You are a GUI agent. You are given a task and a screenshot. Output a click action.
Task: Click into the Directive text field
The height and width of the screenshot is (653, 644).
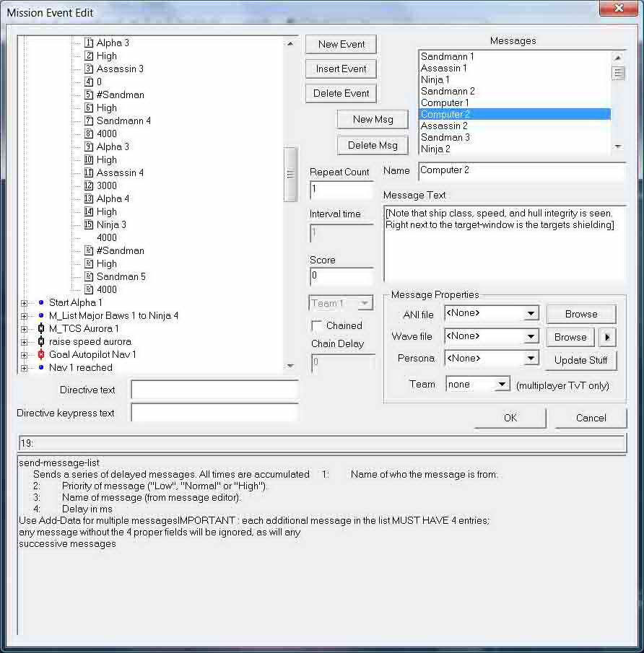point(214,390)
